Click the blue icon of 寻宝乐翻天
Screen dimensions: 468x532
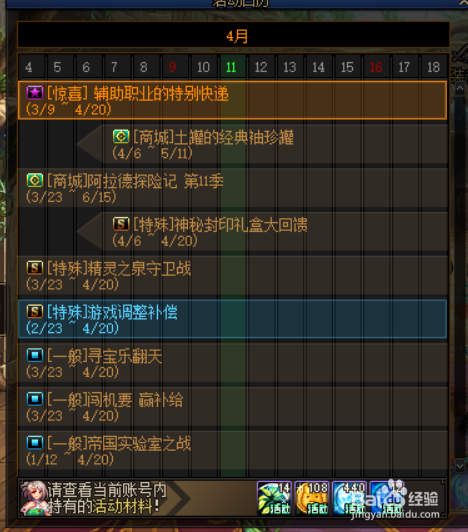(35, 355)
